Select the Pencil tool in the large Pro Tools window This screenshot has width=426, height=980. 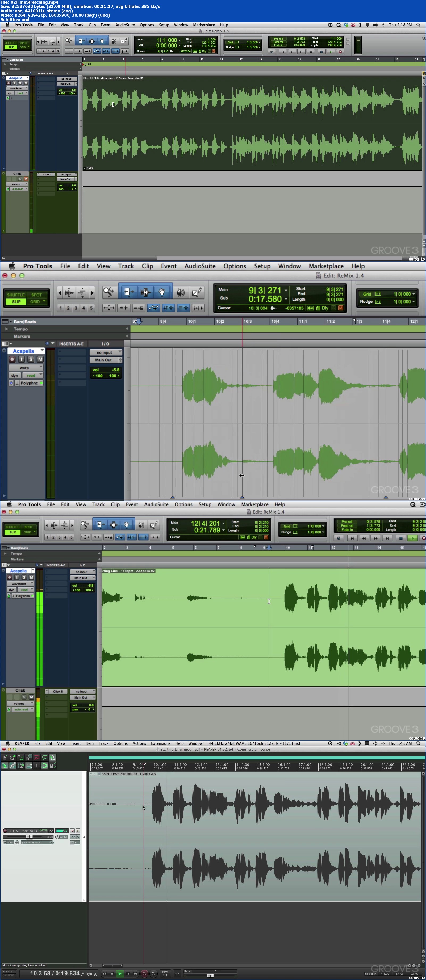[x=197, y=292]
